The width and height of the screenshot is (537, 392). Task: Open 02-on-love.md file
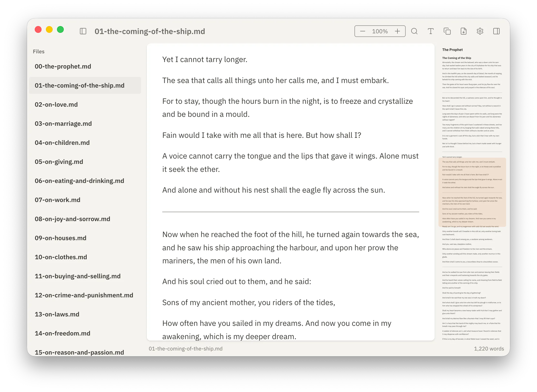coord(85,105)
